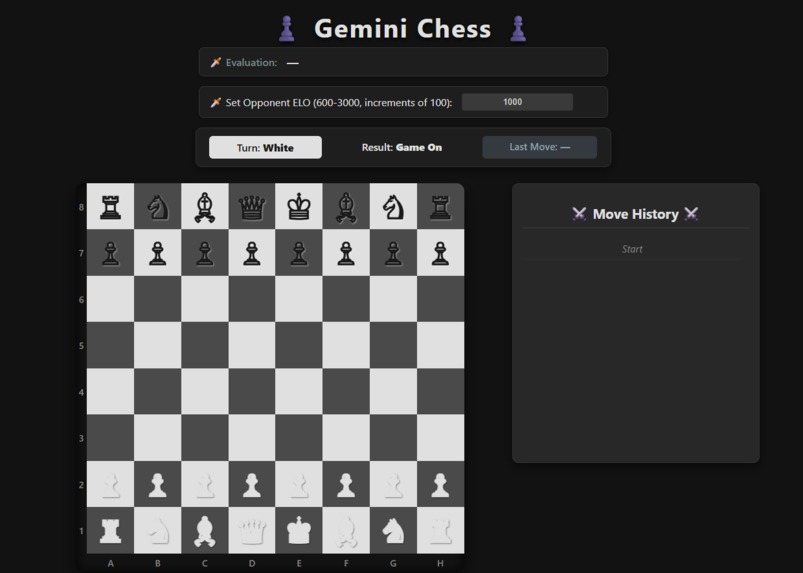The width and height of the screenshot is (803, 573).
Task: Click the crossed swords left of Move History
Action: [x=579, y=214]
